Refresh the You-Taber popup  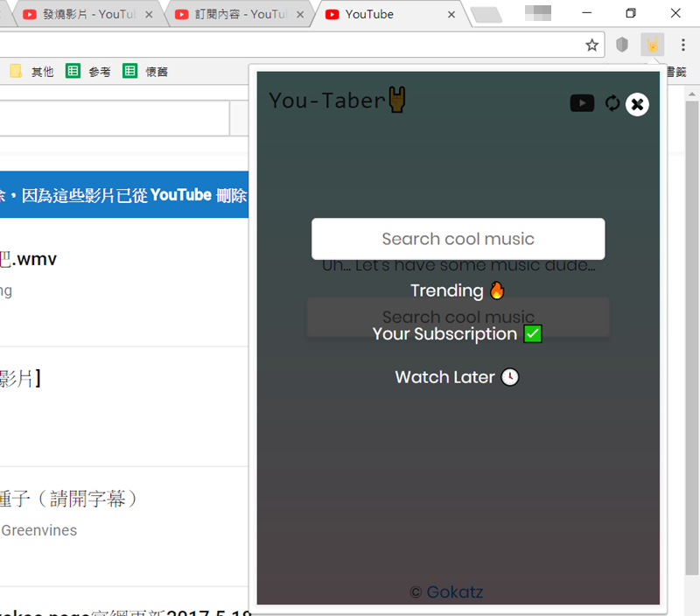tap(612, 103)
